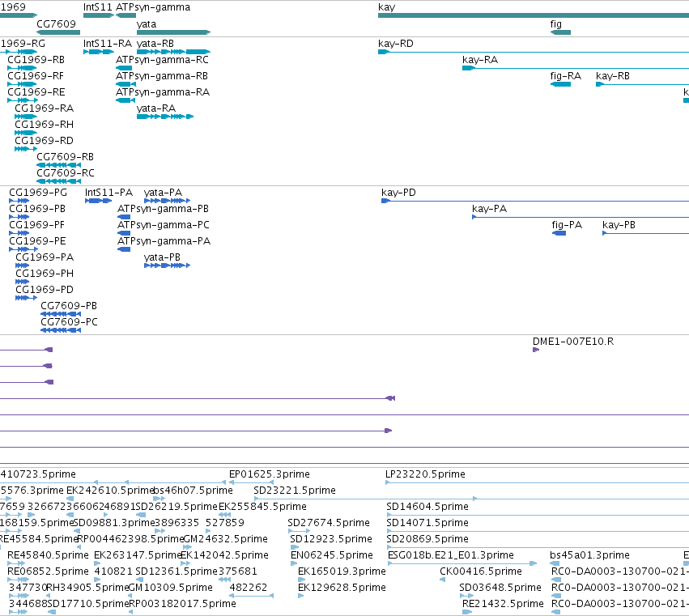Click EST SD12923.5prime label
This screenshot has width=689, height=616.
coord(331,539)
